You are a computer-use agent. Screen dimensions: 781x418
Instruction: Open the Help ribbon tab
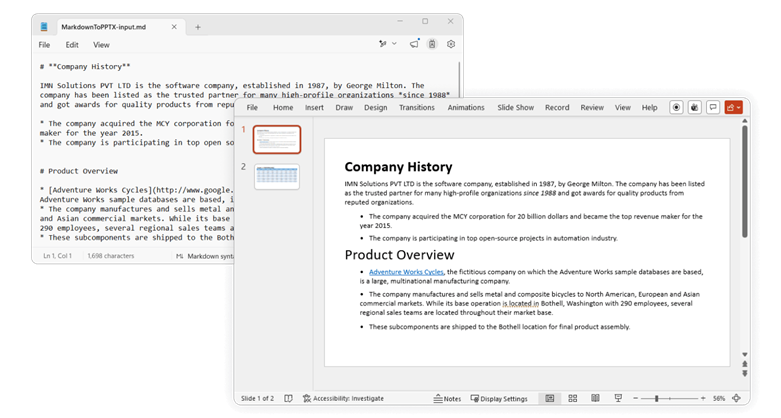click(650, 108)
